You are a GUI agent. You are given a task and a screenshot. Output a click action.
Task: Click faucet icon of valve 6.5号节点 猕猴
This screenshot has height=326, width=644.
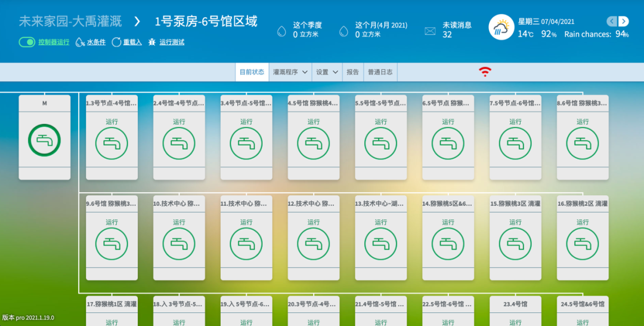(448, 143)
